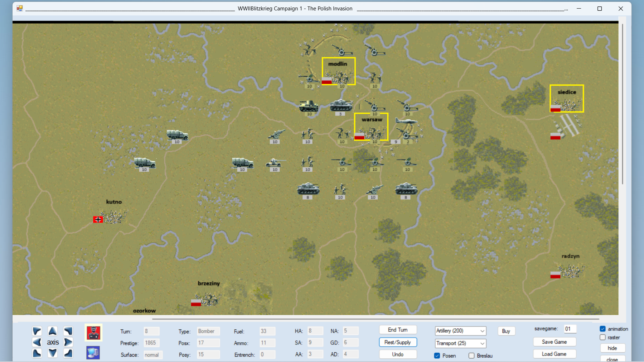Screen dimensions: 644x362
Task: Select the German flag at Kutno
Action: point(98,219)
